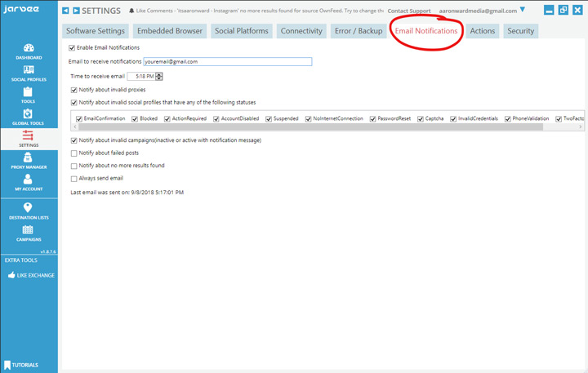Expand the account dropdown arrow
The height and width of the screenshot is (373, 588).
523,10
